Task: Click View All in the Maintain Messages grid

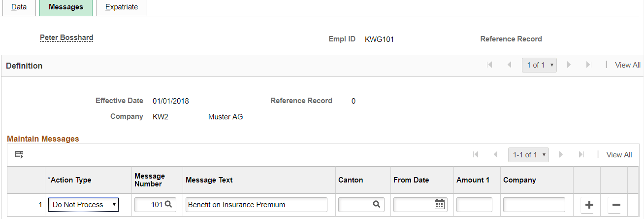Action: click(x=619, y=155)
